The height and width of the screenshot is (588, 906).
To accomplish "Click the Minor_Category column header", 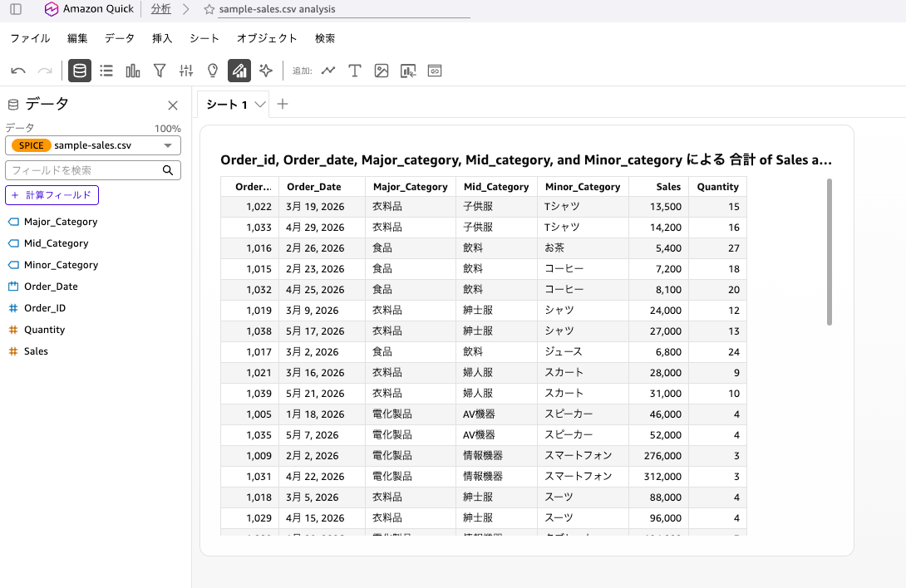I will click(583, 187).
